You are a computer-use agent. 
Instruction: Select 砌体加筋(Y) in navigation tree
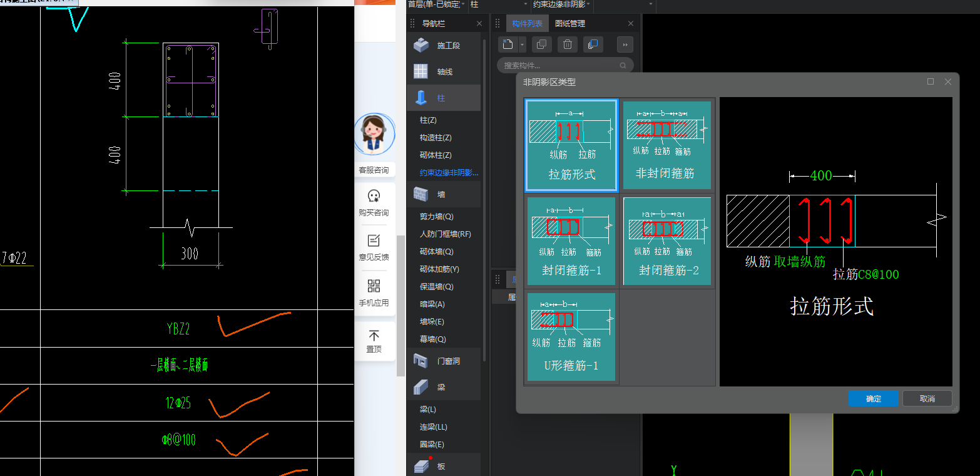(x=439, y=269)
